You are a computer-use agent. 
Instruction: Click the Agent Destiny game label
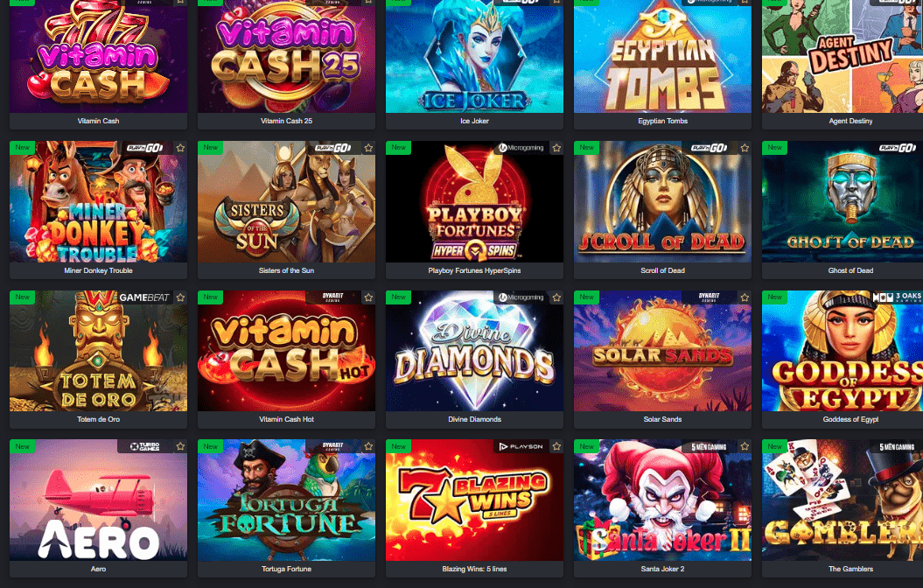tap(850, 121)
